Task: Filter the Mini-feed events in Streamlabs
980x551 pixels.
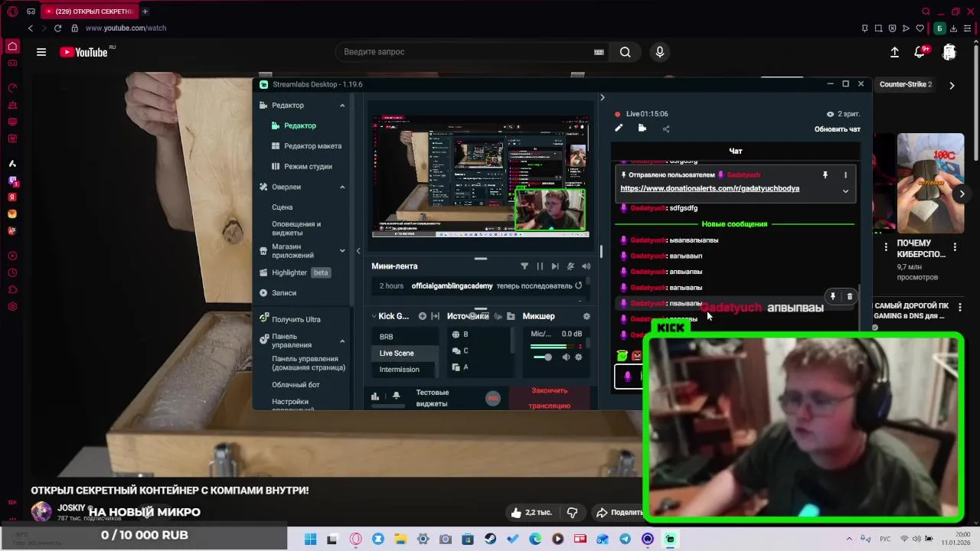Action: pos(524,266)
